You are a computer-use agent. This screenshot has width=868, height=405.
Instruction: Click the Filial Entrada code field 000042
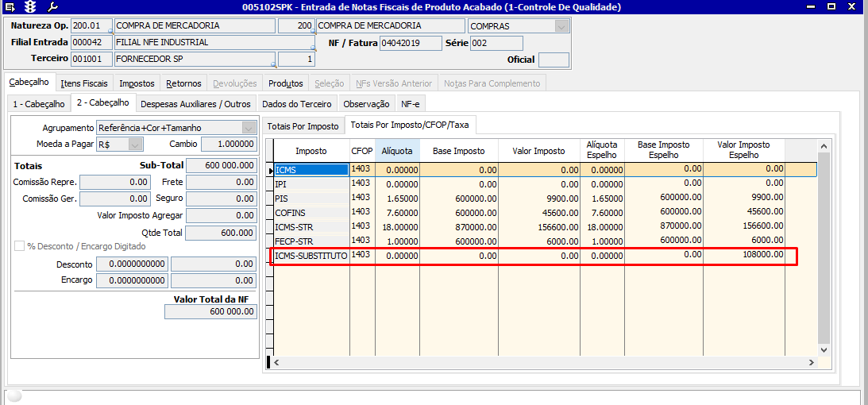pos(92,43)
